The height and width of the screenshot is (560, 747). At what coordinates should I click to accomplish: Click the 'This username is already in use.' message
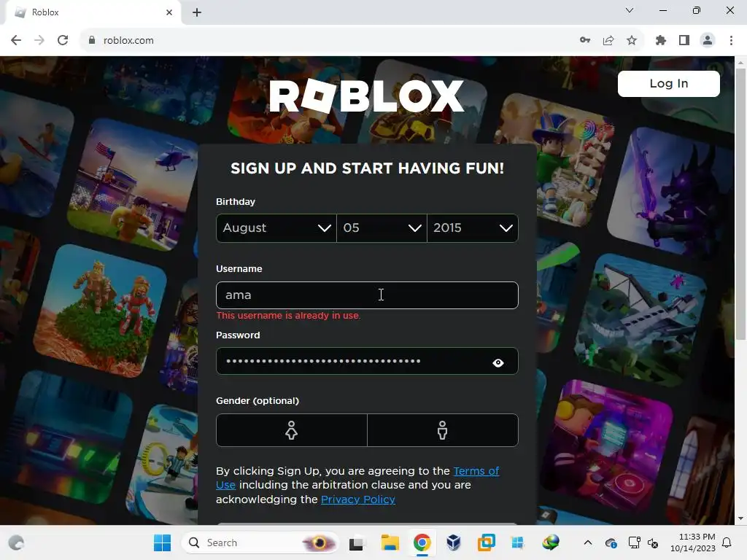click(x=288, y=316)
